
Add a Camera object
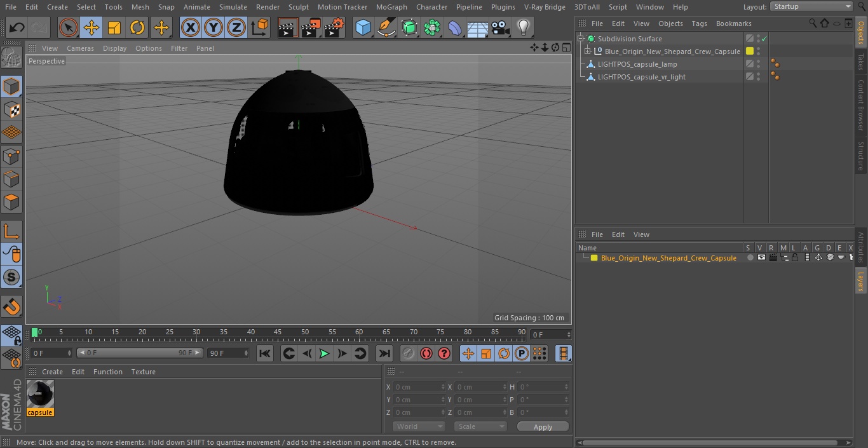pos(500,27)
